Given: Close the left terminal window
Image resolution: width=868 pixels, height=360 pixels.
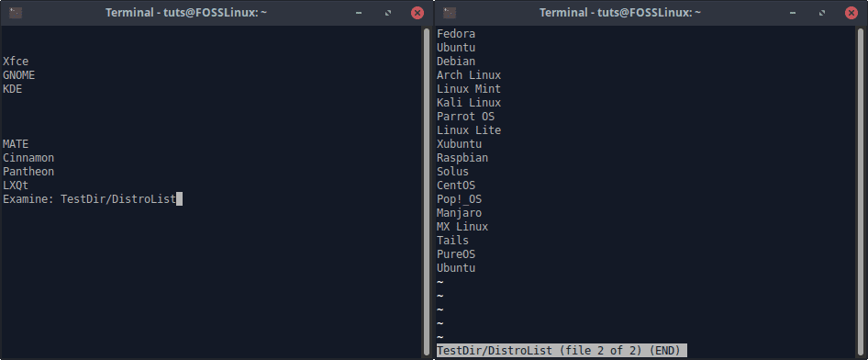Looking at the screenshot, I should click(417, 13).
